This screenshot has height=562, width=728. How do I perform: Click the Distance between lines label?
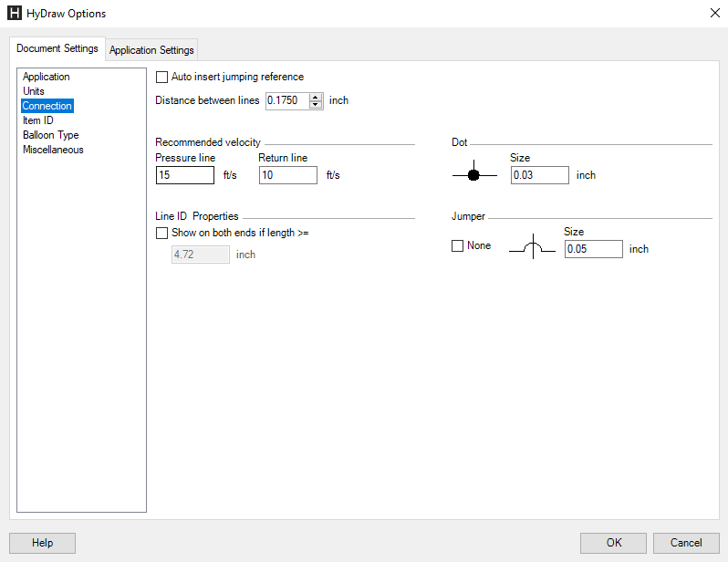coord(207,100)
